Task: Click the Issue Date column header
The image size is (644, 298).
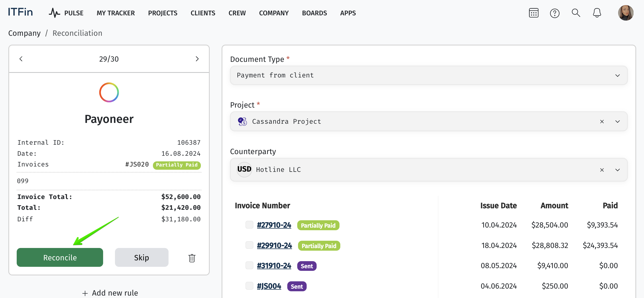Action: 499,206
